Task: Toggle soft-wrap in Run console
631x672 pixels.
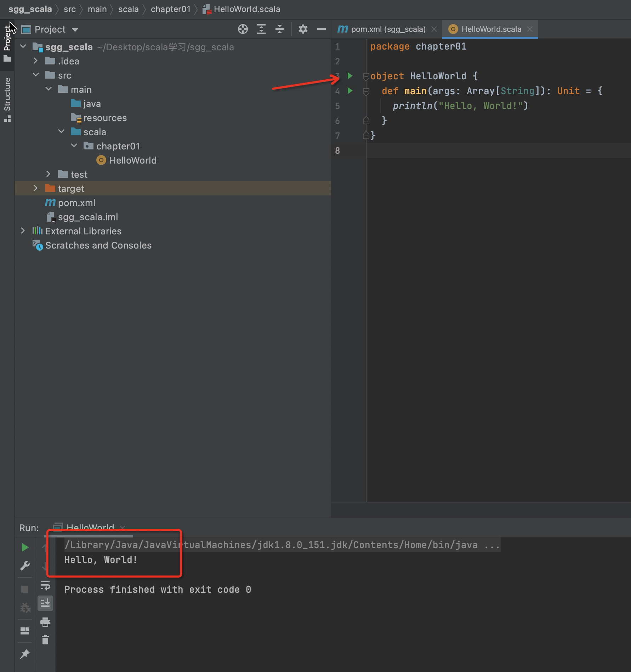Action: coord(45,585)
